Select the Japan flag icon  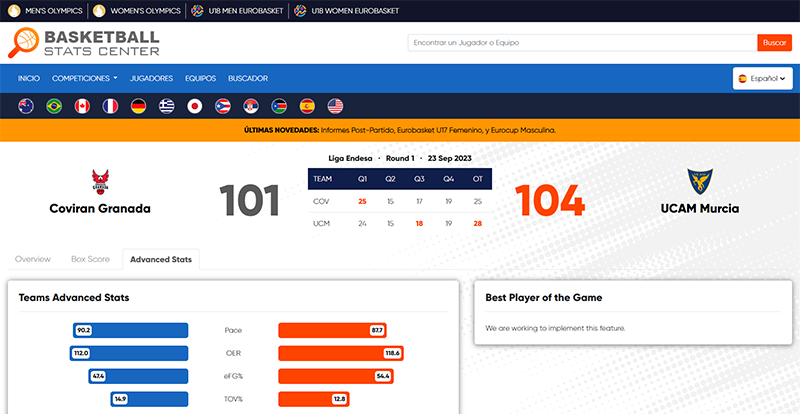[195, 106]
